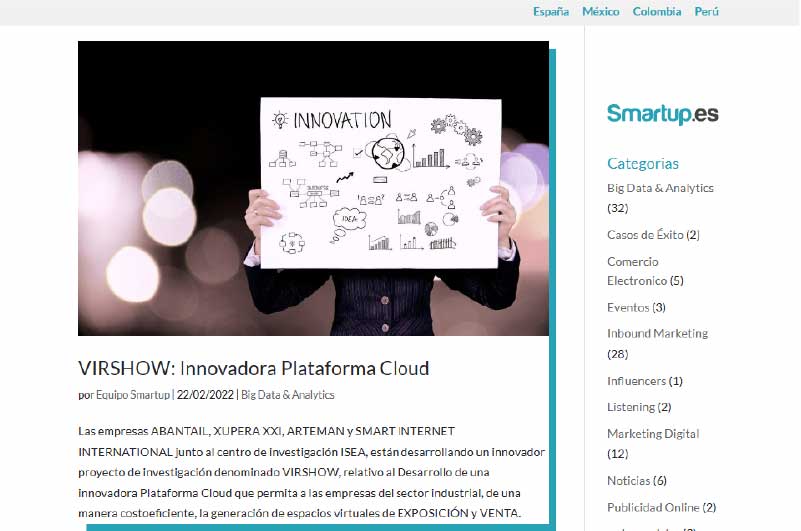Select the Marketing Digital category

pos(653,433)
